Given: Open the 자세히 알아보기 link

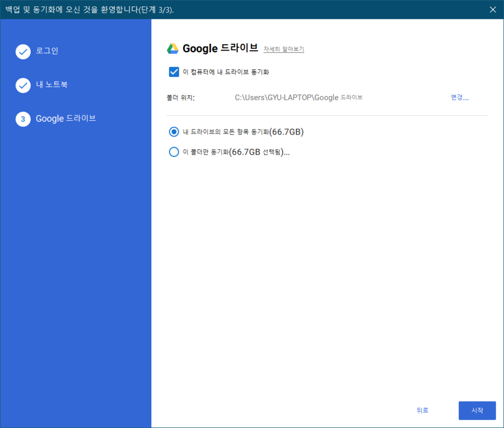Looking at the screenshot, I should 284,49.
